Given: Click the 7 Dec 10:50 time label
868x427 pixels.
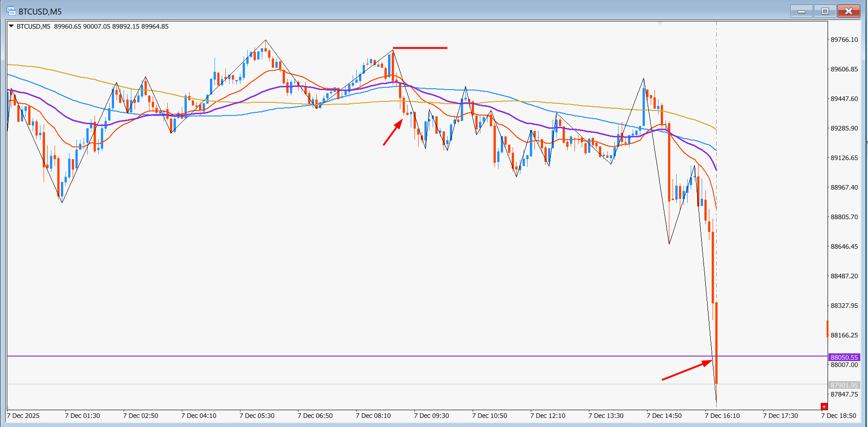Looking at the screenshot, I should pyautogui.click(x=490, y=416).
